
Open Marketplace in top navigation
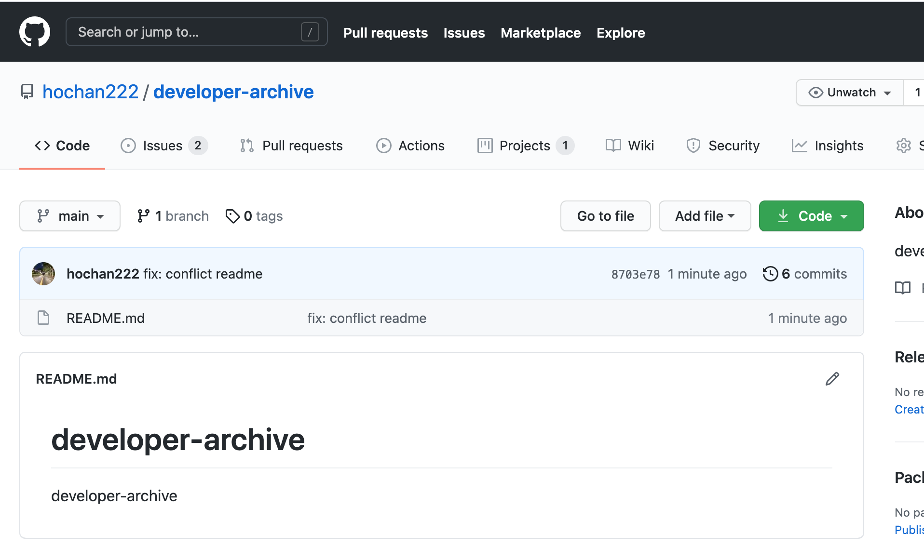(541, 33)
